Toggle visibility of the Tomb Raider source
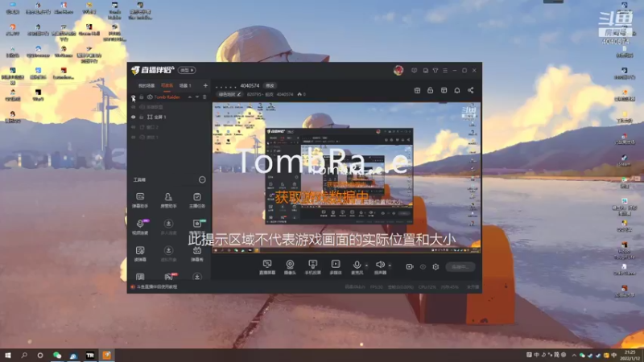644x362 pixels. (133, 97)
